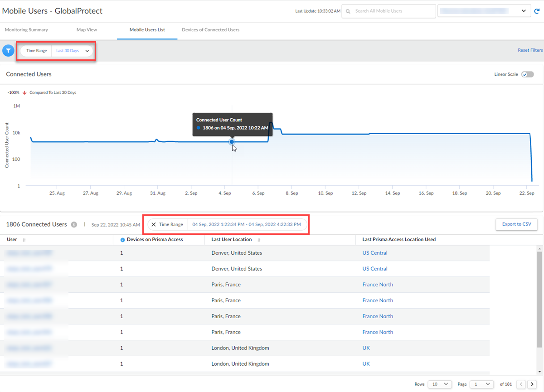544x392 pixels.
Task: Click the blue filter funnel icon
Action: coord(8,51)
